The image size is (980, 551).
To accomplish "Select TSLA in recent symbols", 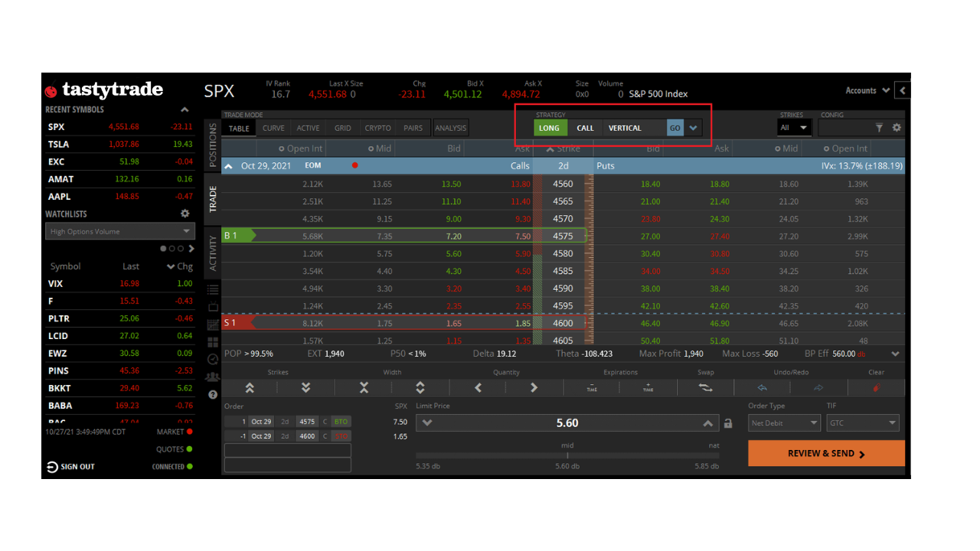I will (x=120, y=144).
